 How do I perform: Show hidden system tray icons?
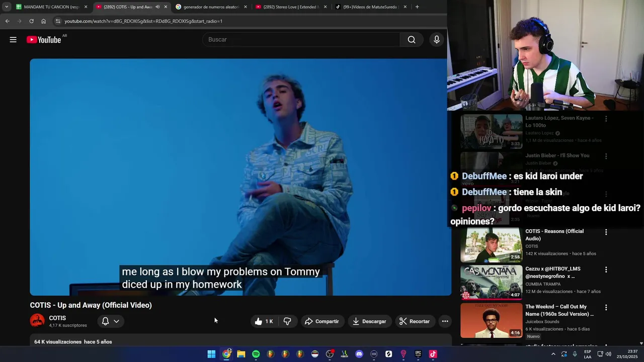click(x=553, y=354)
